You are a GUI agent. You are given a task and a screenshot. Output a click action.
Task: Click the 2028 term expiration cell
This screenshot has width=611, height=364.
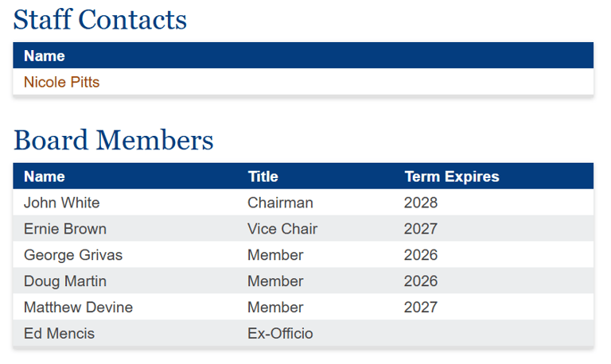[421, 203]
